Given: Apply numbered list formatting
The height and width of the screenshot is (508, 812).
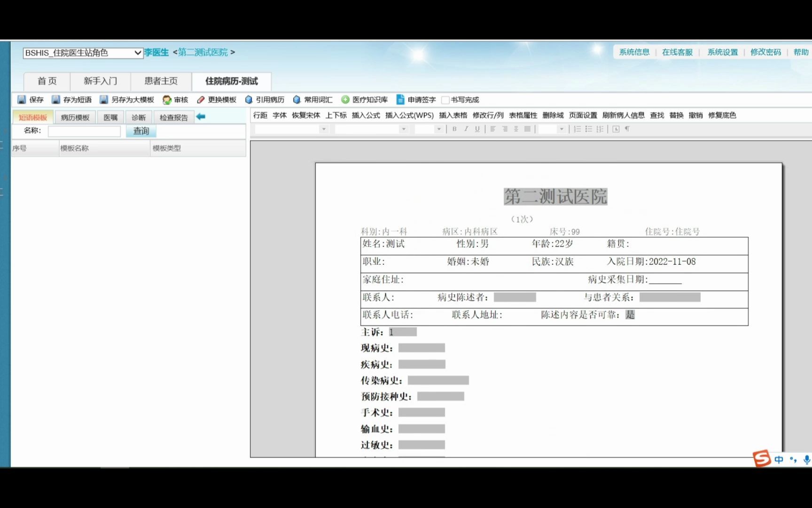Looking at the screenshot, I should pyautogui.click(x=578, y=129).
